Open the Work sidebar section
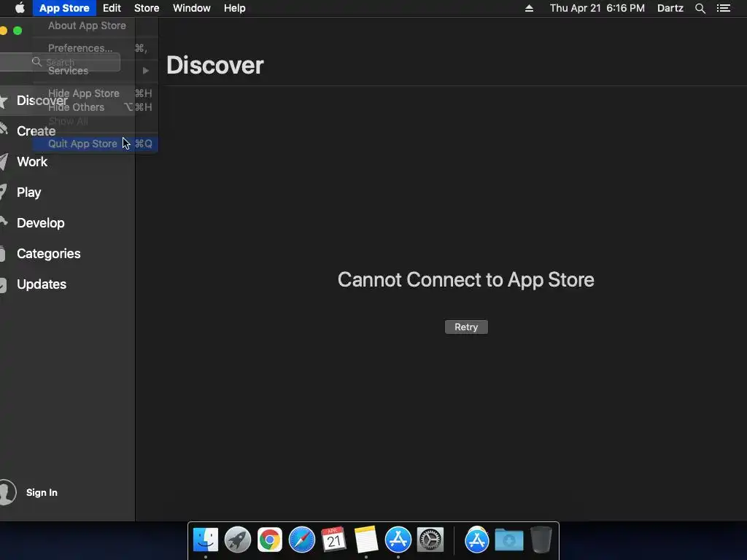 point(32,162)
